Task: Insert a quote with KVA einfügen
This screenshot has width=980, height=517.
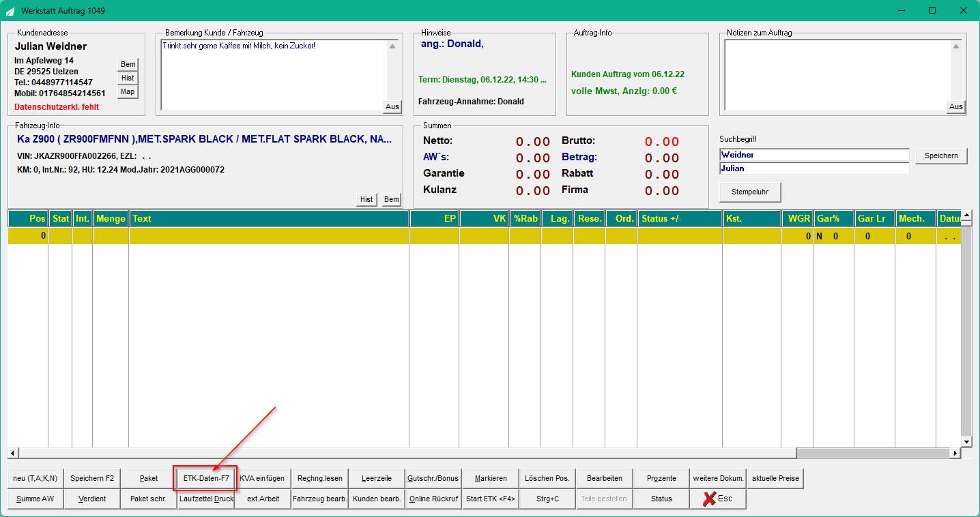Action: (x=263, y=478)
